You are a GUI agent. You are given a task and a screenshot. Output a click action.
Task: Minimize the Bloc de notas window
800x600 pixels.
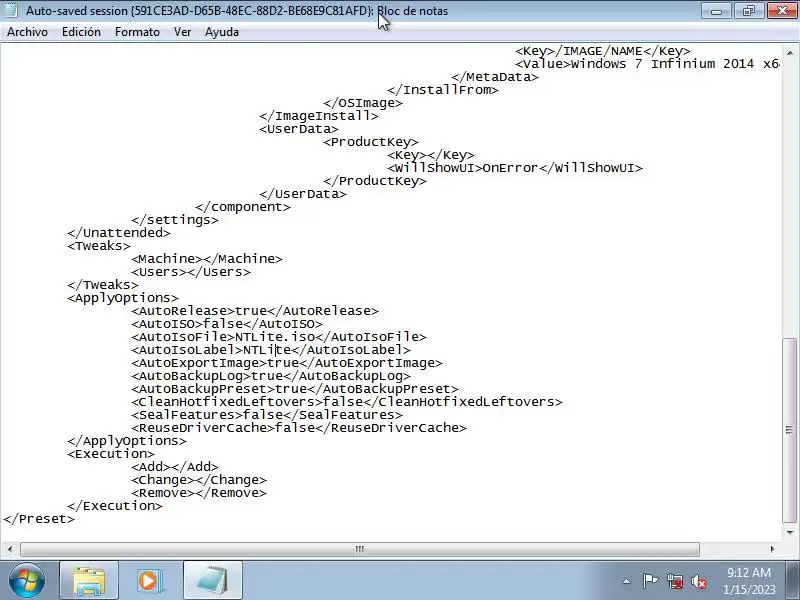(716, 10)
